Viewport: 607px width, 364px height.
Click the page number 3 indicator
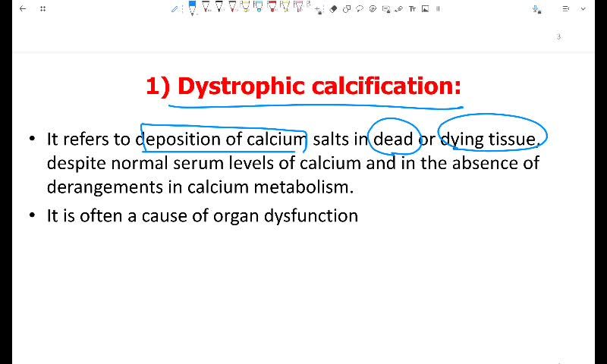pyautogui.click(x=558, y=36)
